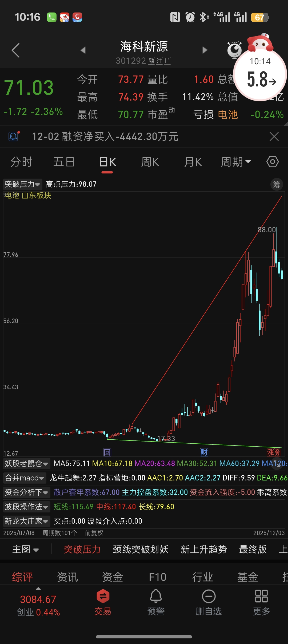Tap the 12-02 financing net-buy news text
This screenshot has height=644, width=288.
point(105,137)
